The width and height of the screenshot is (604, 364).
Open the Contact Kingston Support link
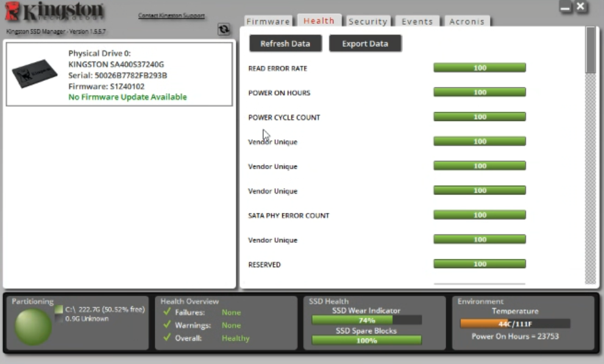click(x=171, y=15)
